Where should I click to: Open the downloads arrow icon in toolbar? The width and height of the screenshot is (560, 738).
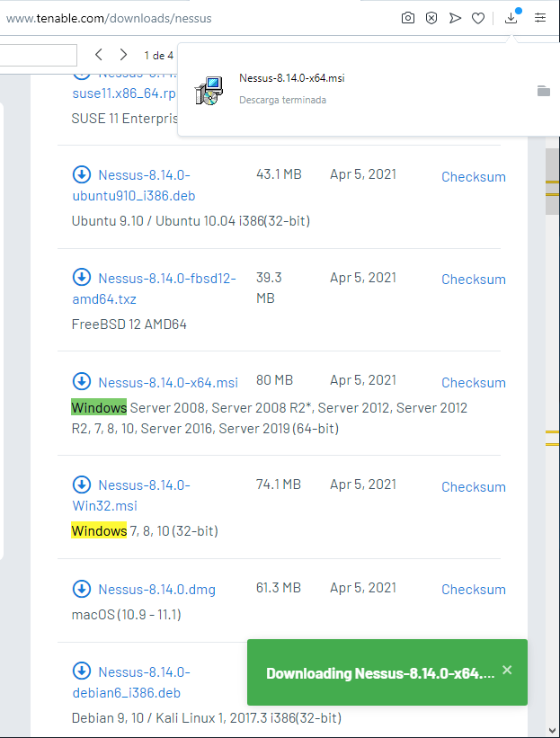(x=511, y=18)
